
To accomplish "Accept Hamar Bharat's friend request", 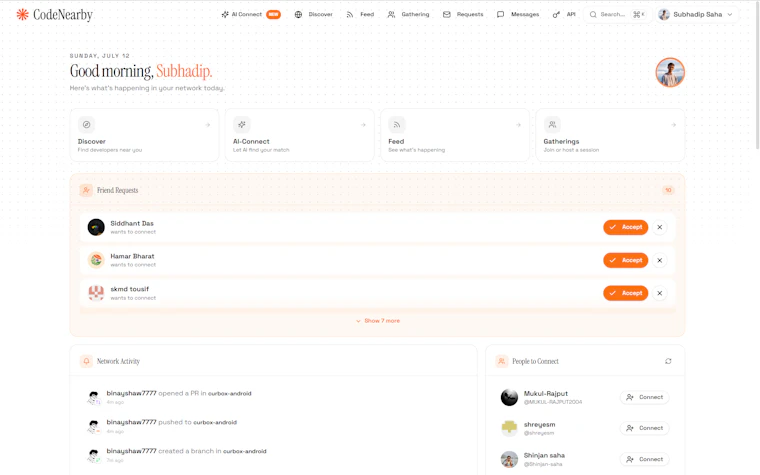I will [625, 260].
